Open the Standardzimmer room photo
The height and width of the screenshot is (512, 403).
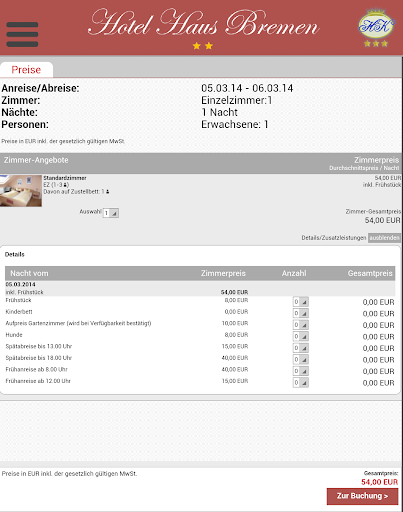point(21,191)
